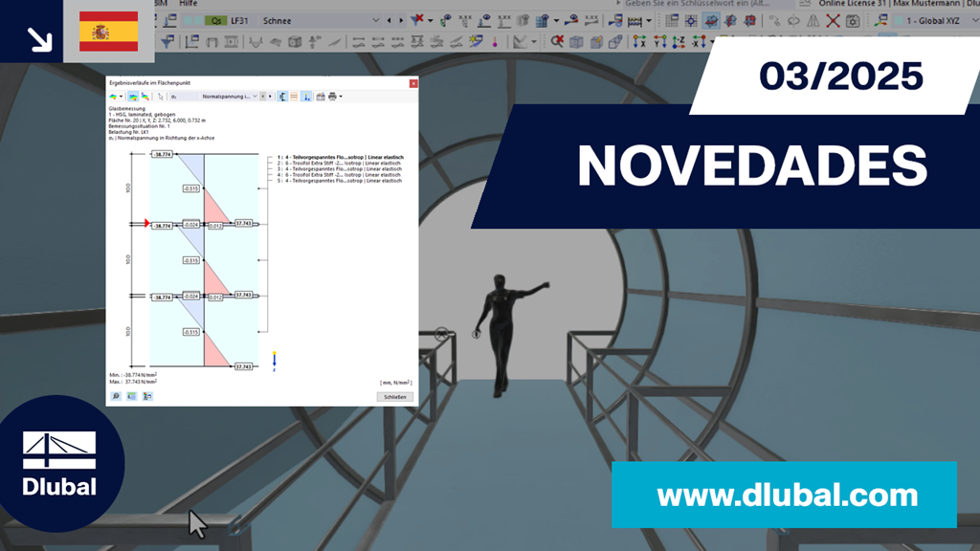Set the view along the X axis
980x551 pixels.
pos(639,42)
